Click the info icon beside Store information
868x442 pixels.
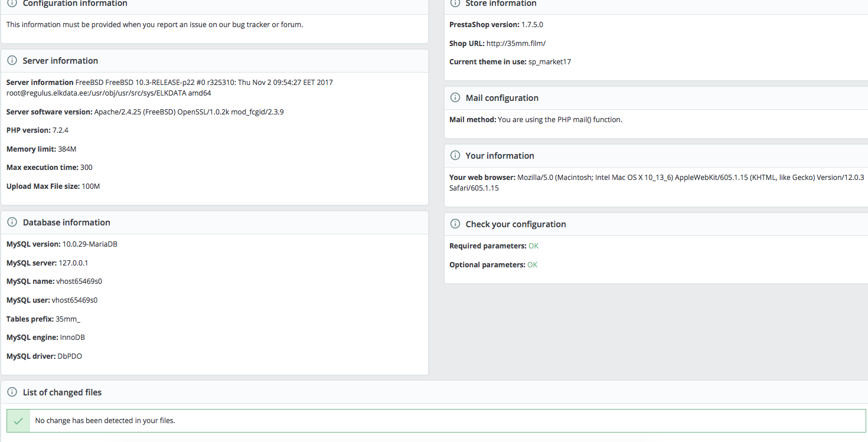pyautogui.click(x=455, y=4)
